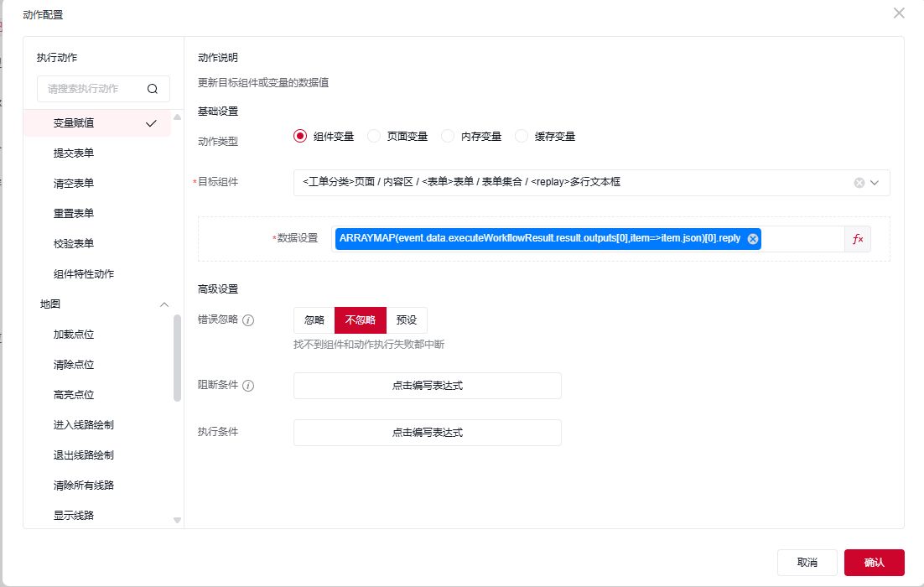The image size is (924, 587).
Task: Set error handling to 忽略
Action: coord(314,320)
